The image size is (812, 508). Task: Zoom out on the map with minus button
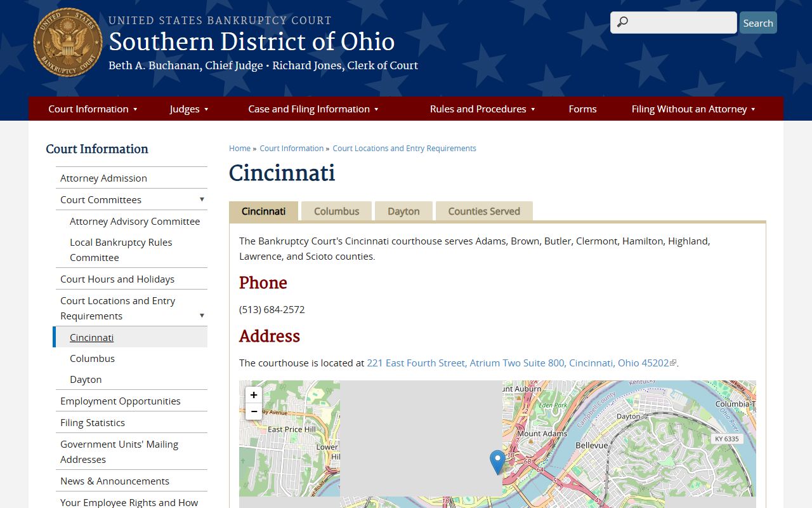254,411
